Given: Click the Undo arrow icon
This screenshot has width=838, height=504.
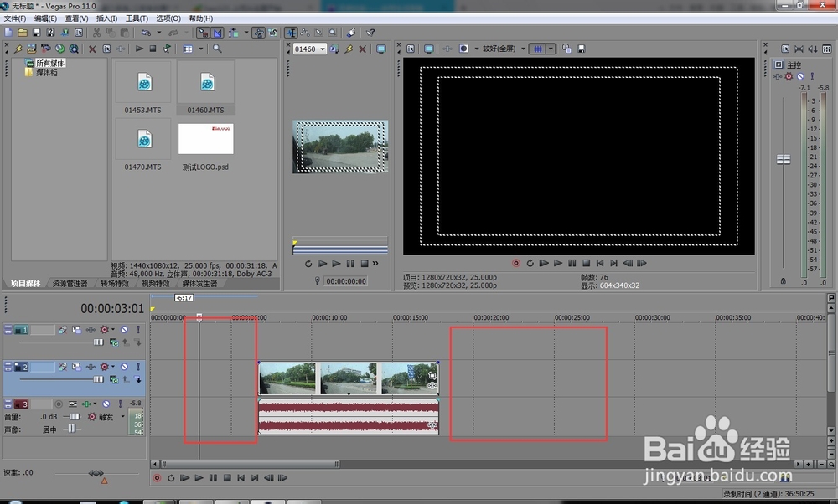Looking at the screenshot, I should pos(146,33).
